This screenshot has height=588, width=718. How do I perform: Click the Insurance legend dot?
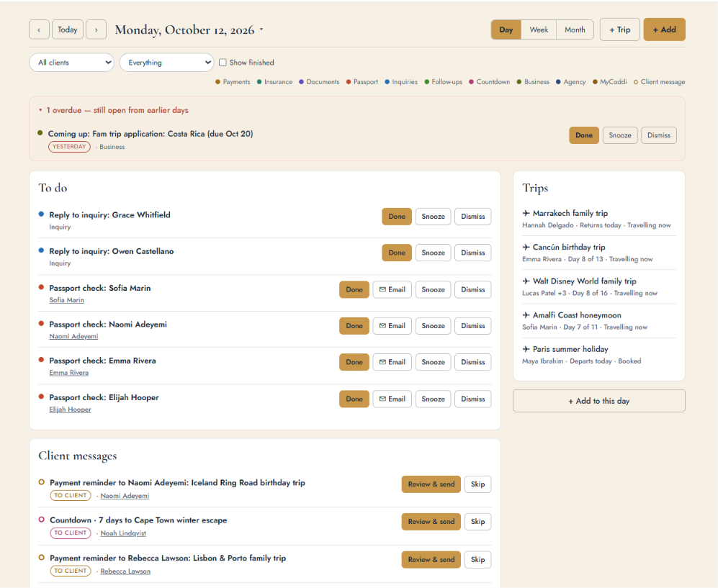[259, 82]
